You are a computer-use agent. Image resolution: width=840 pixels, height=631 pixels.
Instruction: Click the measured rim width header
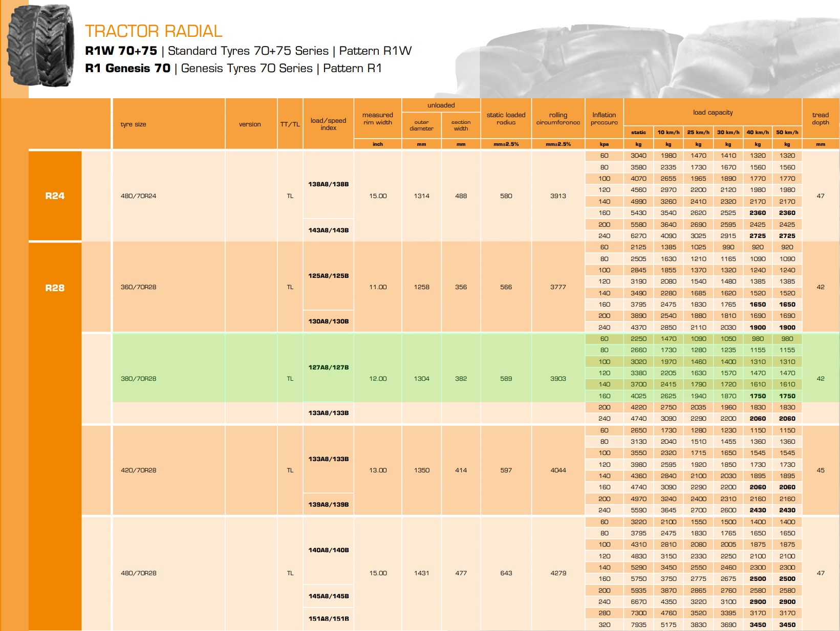click(378, 119)
